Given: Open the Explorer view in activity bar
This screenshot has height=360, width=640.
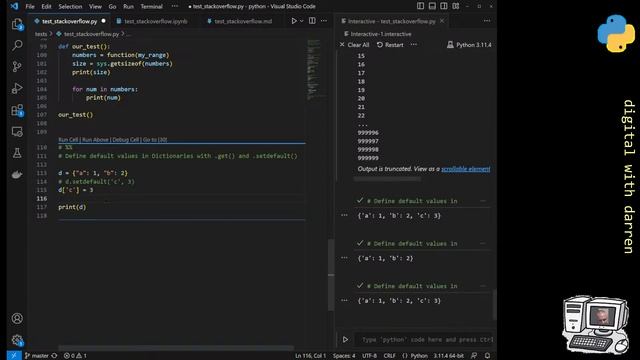Looking at the screenshot, I should 17,24.
